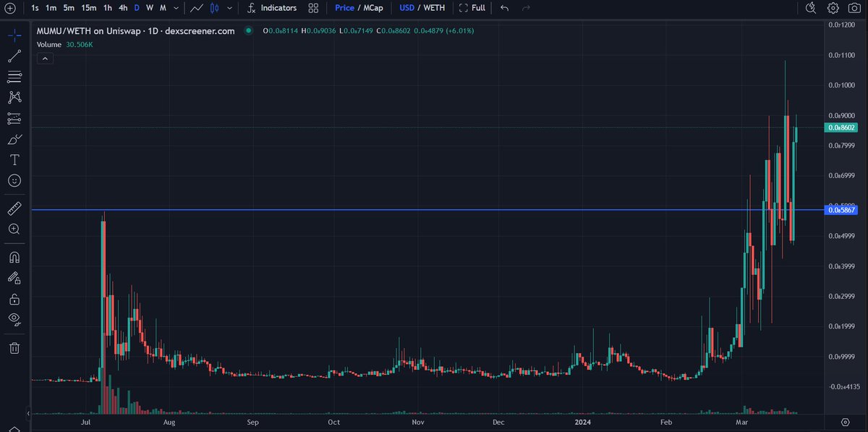Select the 15m time interval

(88, 8)
